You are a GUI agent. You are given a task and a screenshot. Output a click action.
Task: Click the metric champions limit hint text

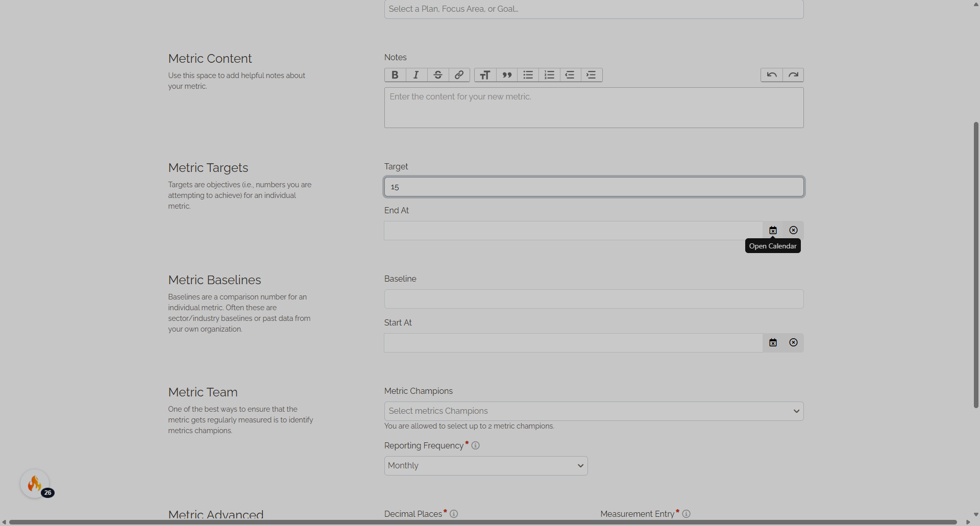(469, 426)
